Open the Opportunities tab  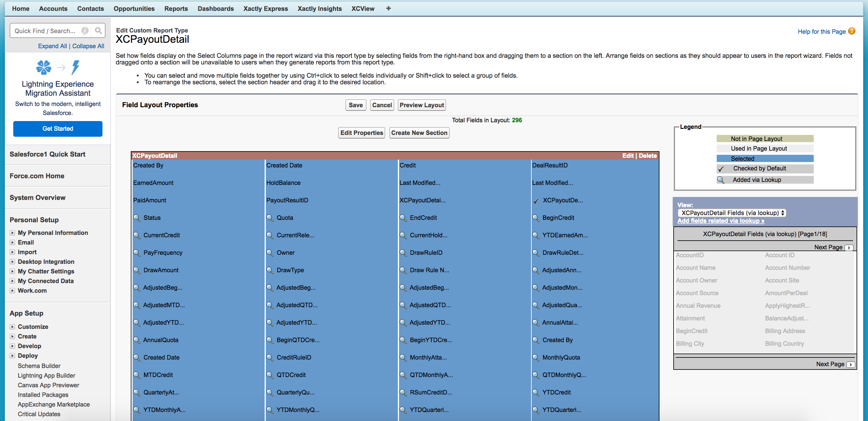click(134, 8)
